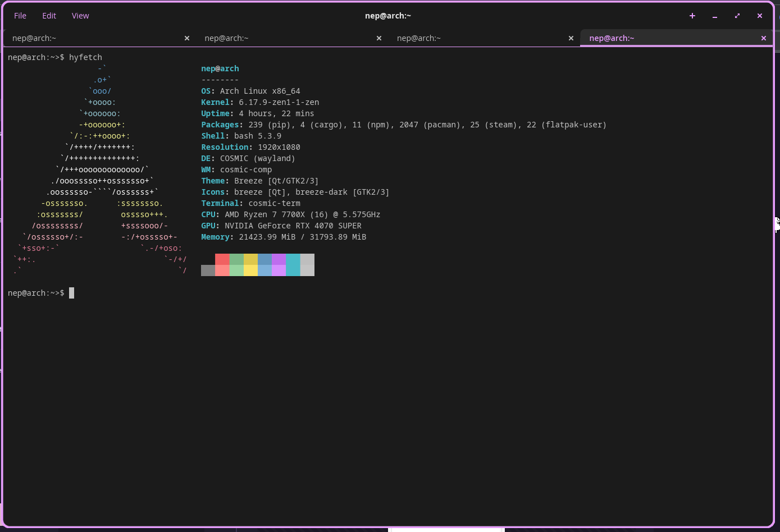Click the light purple swatch in the bottom row
780x532 pixels.
point(279,270)
